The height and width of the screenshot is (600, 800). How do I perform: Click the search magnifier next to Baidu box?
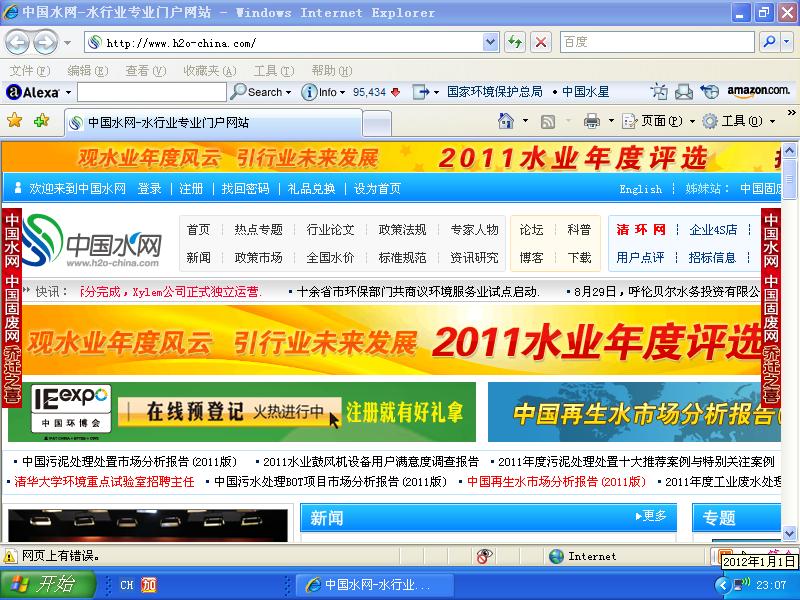[769, 42]
